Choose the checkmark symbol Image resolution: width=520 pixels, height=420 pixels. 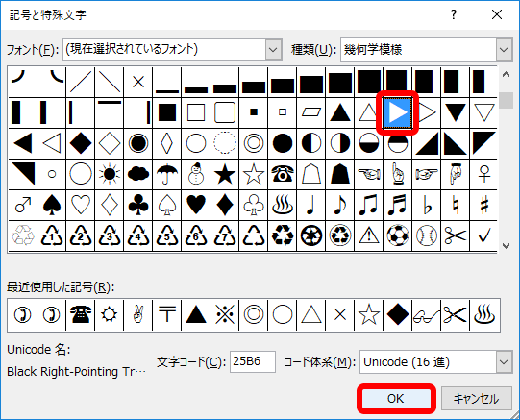(483, 235)
